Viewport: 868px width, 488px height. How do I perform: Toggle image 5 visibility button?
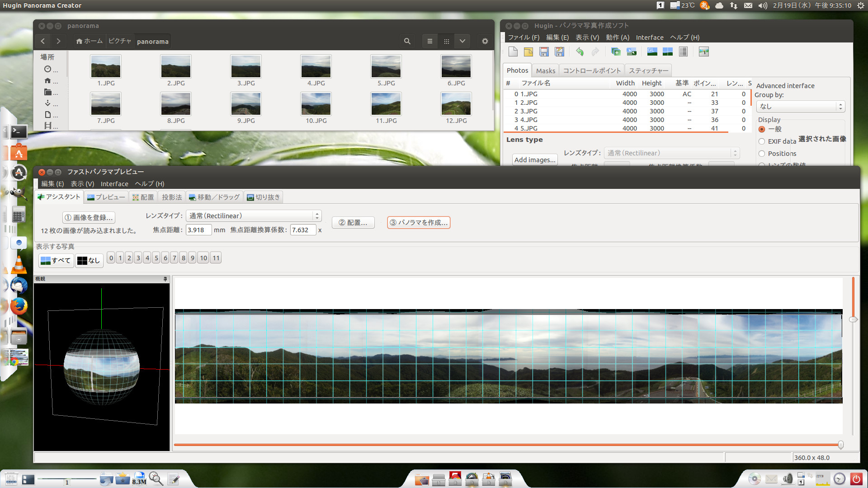[x=156, y=258]
